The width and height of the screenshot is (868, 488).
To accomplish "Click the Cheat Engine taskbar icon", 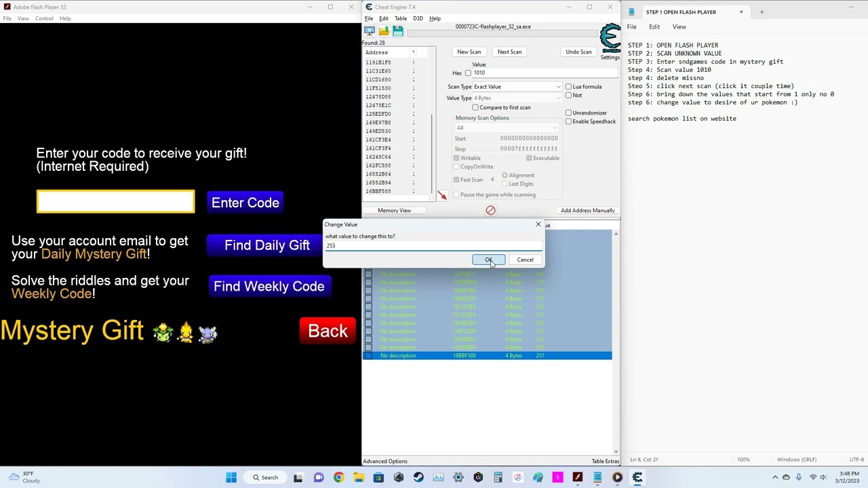I will pos(637,477).
